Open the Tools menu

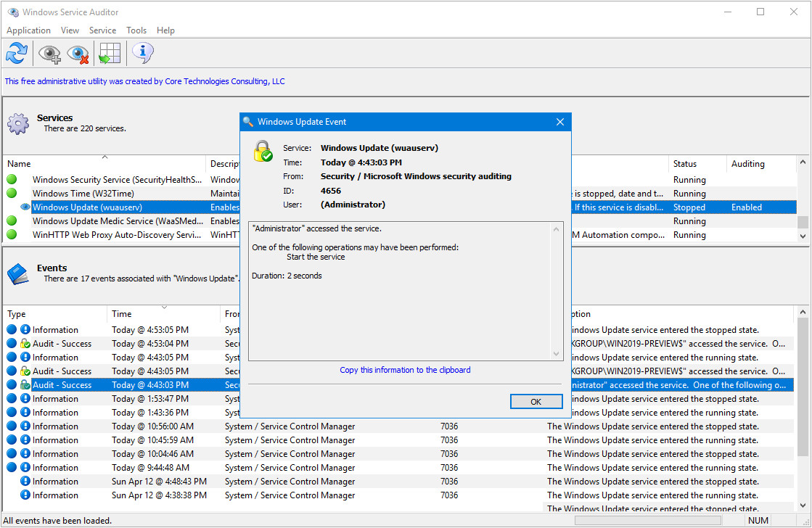pos(136,30)
